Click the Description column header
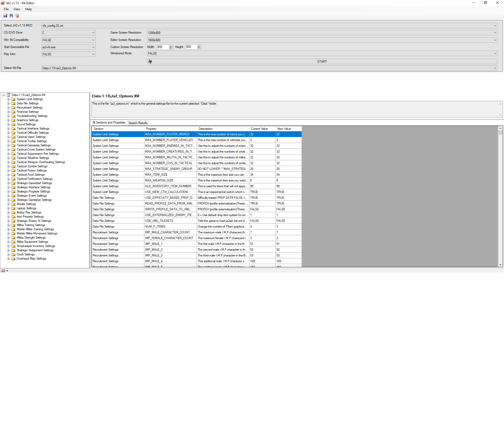Viewport: 504px width, 423px height. pos(223,129)
